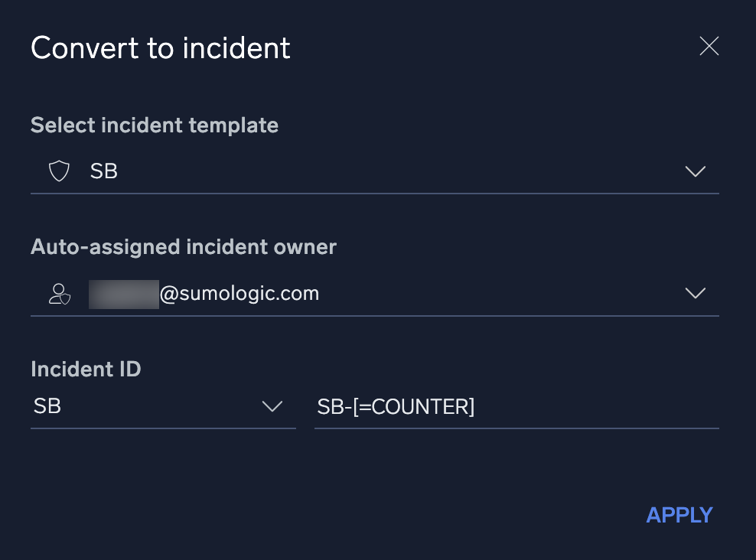Screen dimensions: 756x560
Task: Select the SB value in the template field
Action: pyautogui.click(x=103, y=171)
